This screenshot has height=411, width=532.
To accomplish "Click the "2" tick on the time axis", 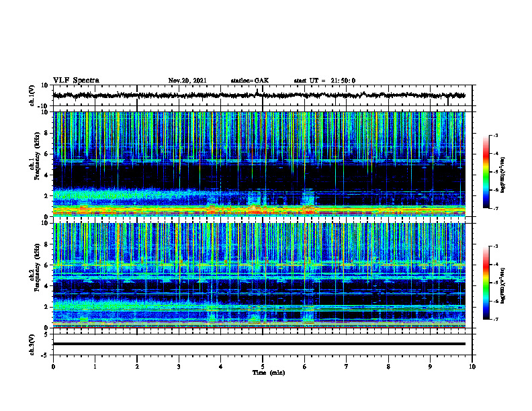I will (x=137, y=367).
